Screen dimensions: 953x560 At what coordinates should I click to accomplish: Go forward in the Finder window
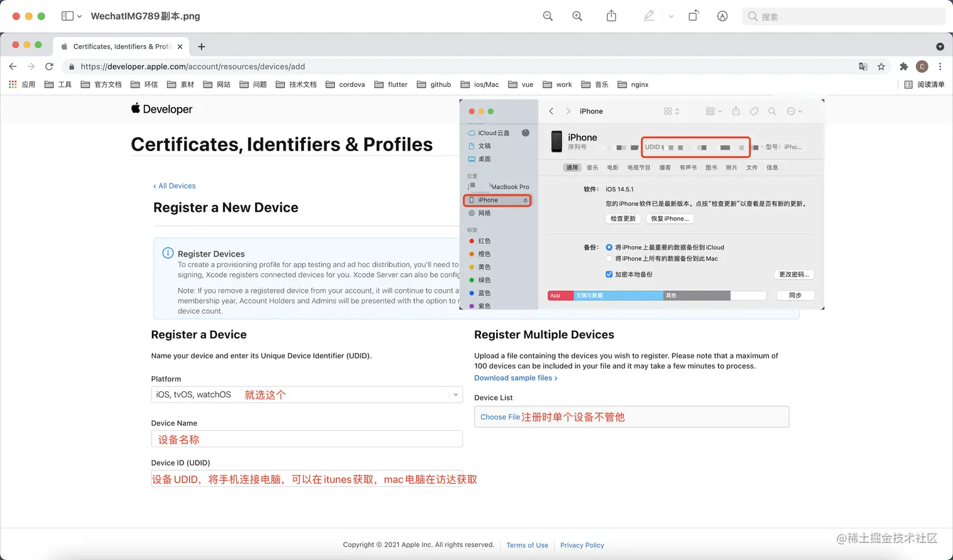pyautogui.click(x=568, y=111)
